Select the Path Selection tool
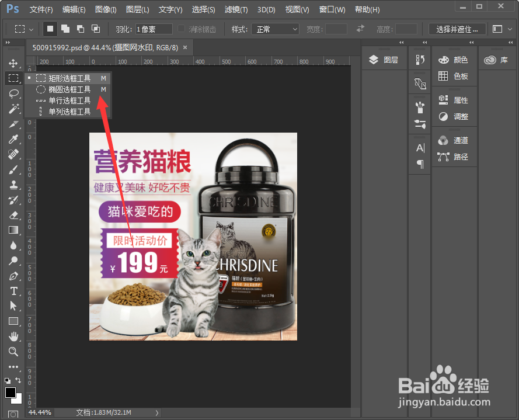This screenshot has width=519, height=420. point(13,306)
